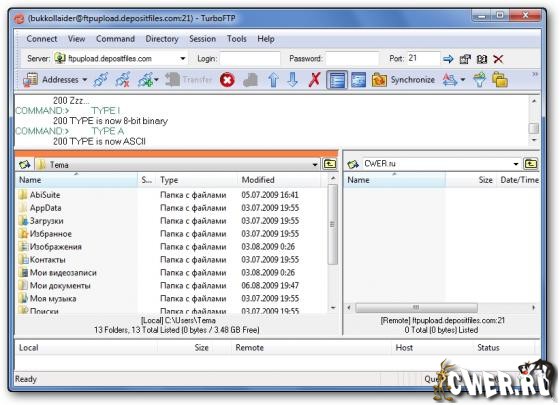This screenshot has height=405, width=560.
Task: Sort local files by Modified column
Action: click(279, 180)
